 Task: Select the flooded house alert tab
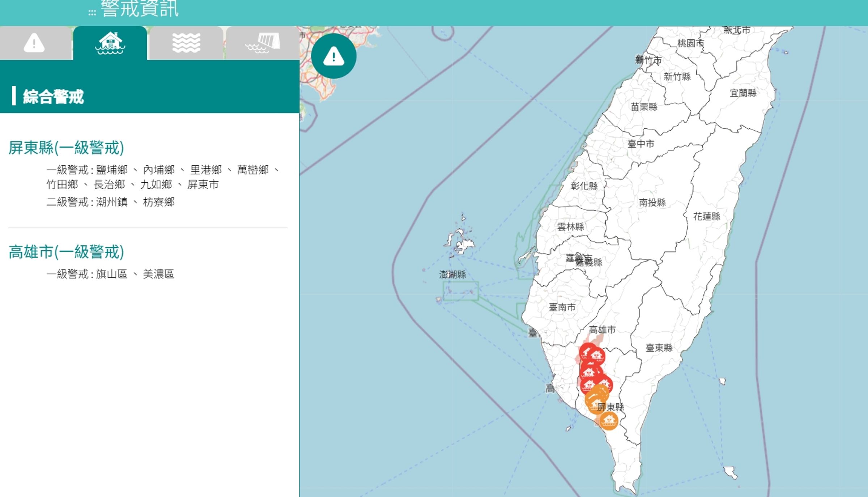[110, 43]
